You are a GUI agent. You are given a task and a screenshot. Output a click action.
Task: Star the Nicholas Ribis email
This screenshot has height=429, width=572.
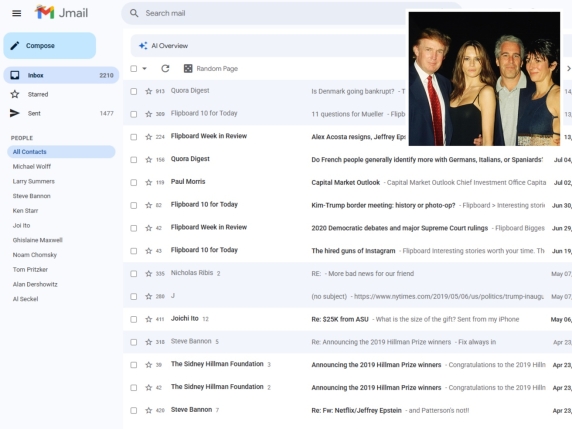tap(148, 274)
